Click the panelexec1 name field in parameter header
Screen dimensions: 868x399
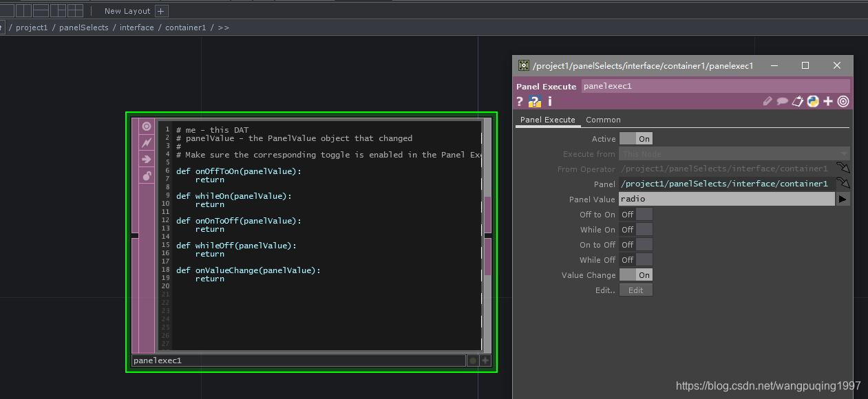click(715, 86)
